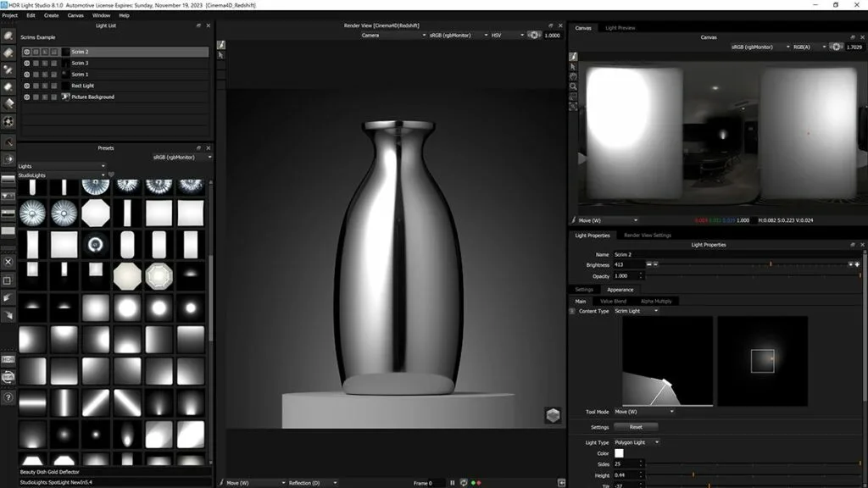
Task: Click the square frame icon in left toolbar
Action: pyautogui.click(x=8, y=280)
